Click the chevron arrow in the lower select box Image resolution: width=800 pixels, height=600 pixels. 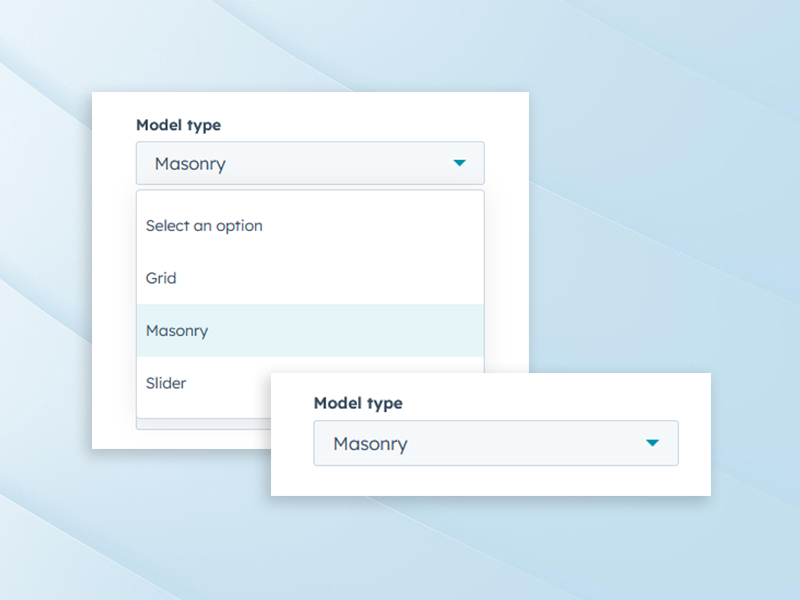click(653, 443)
